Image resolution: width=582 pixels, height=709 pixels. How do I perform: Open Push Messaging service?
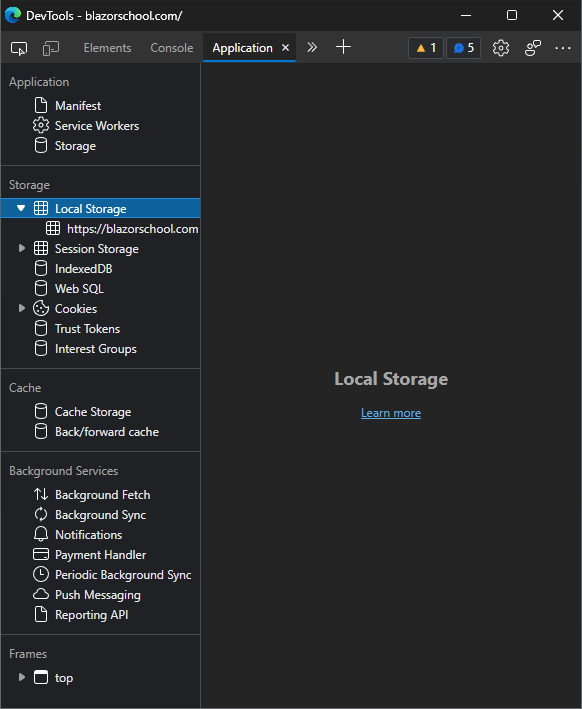tap(98, 595)
